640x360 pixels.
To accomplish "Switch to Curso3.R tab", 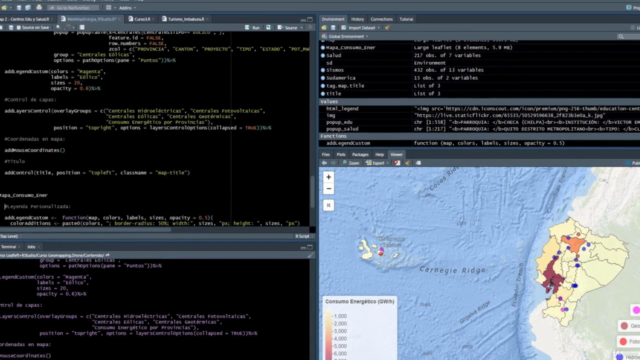I will click(x=142, y=19).
